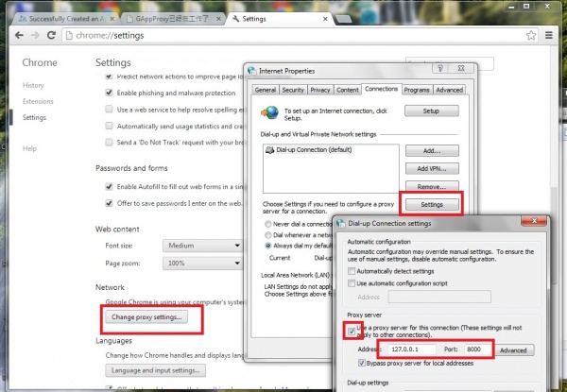
Task: Open Help in the Chrome sidebar
Action: point(29,148)
